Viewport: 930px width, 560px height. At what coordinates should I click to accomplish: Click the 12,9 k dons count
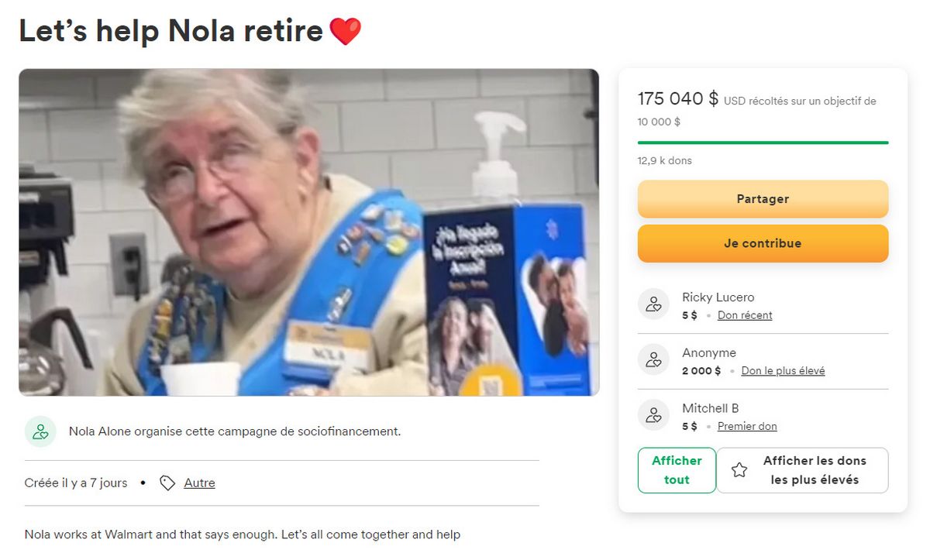tap(664, 161)
